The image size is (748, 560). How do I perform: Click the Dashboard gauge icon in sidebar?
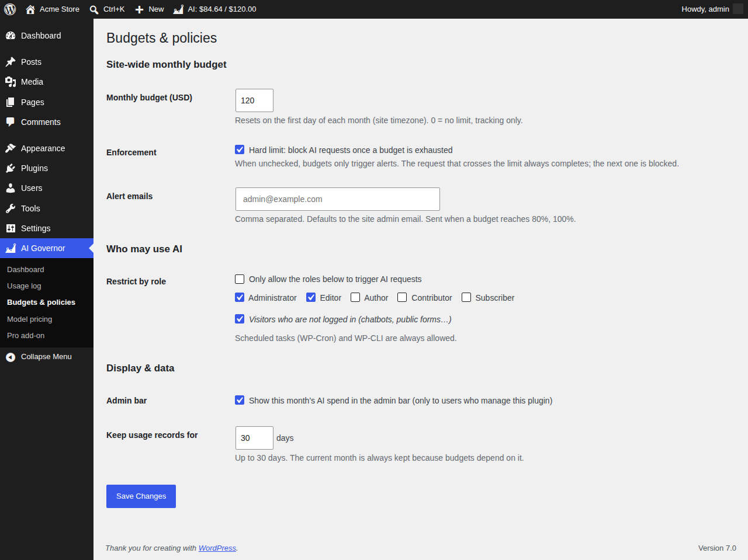[11, 36]
